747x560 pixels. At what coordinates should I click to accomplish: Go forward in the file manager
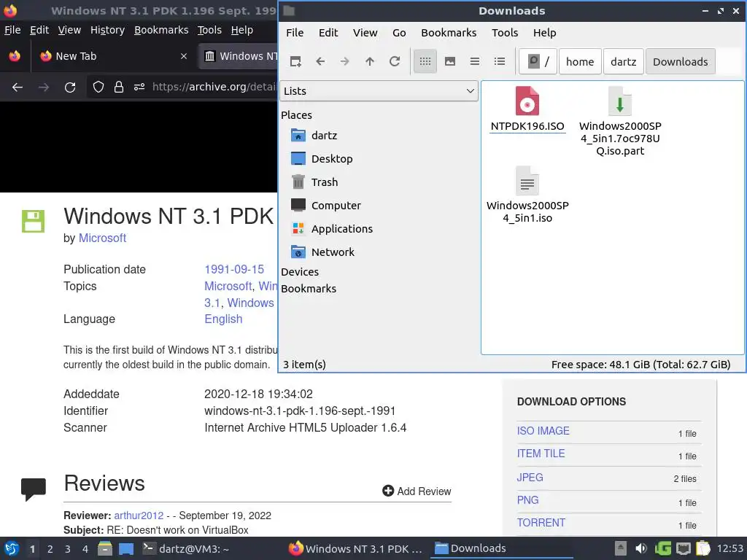[x=345, y=61]
